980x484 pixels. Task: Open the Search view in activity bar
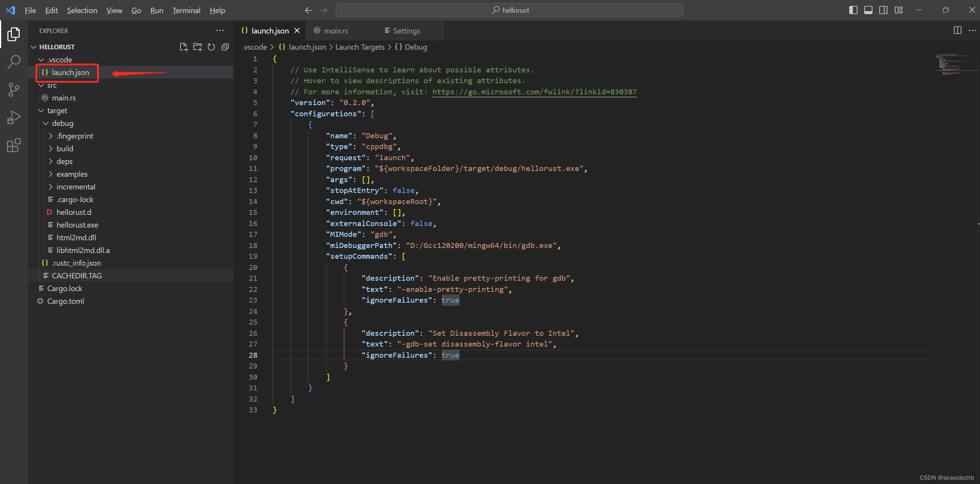[14, 62]
